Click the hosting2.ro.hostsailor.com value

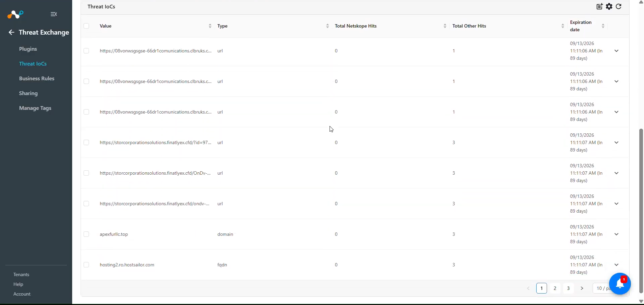[127, 265]
